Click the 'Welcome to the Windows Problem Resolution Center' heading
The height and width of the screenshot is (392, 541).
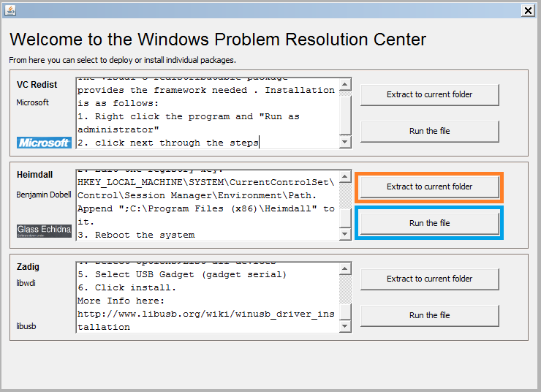tap(218, 39)
